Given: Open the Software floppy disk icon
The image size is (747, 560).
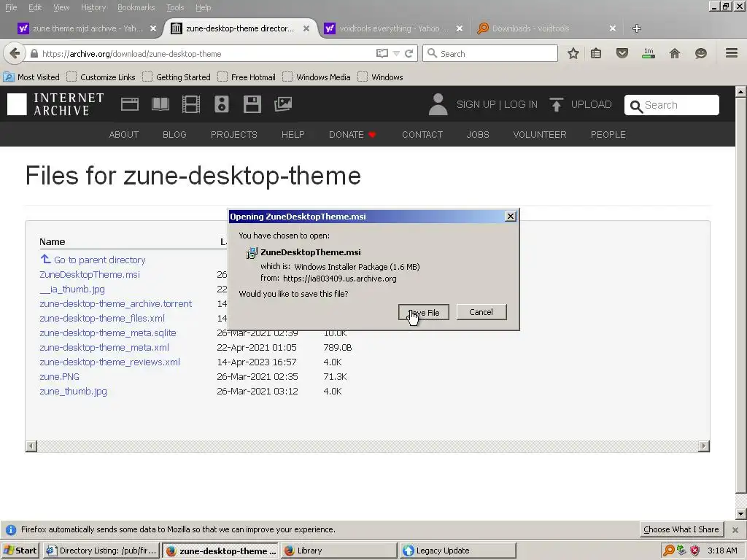Looking at the screenshot, I should tap(252, 104).
